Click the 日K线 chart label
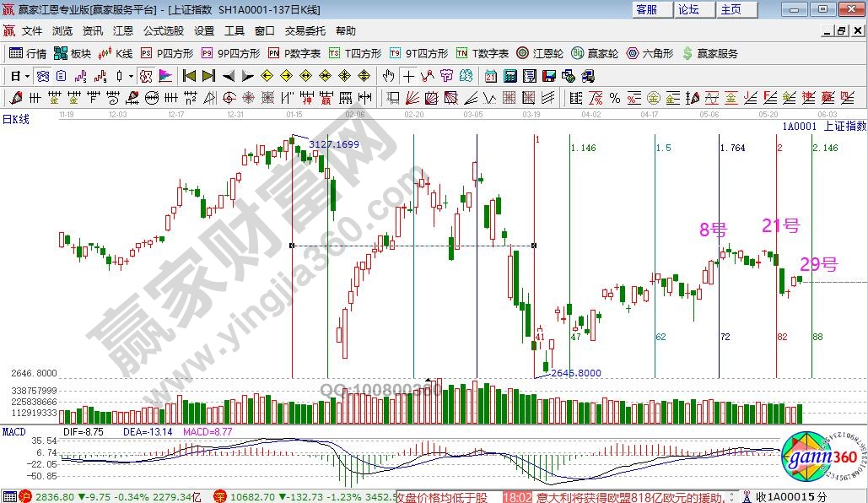This screenshot has width=868, height=503. [16, 119]
